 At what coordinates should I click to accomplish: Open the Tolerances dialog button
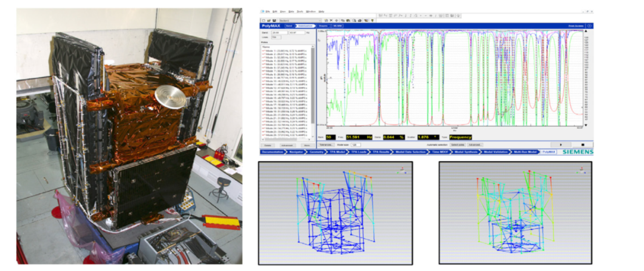click(x=327, y=145)
